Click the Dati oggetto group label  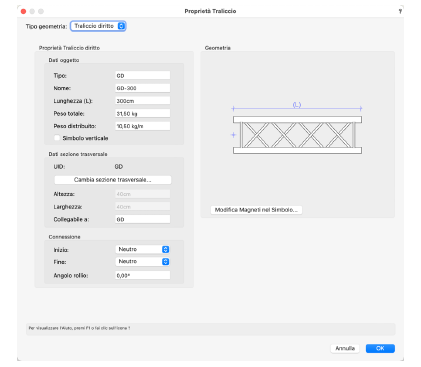[64, 60]
